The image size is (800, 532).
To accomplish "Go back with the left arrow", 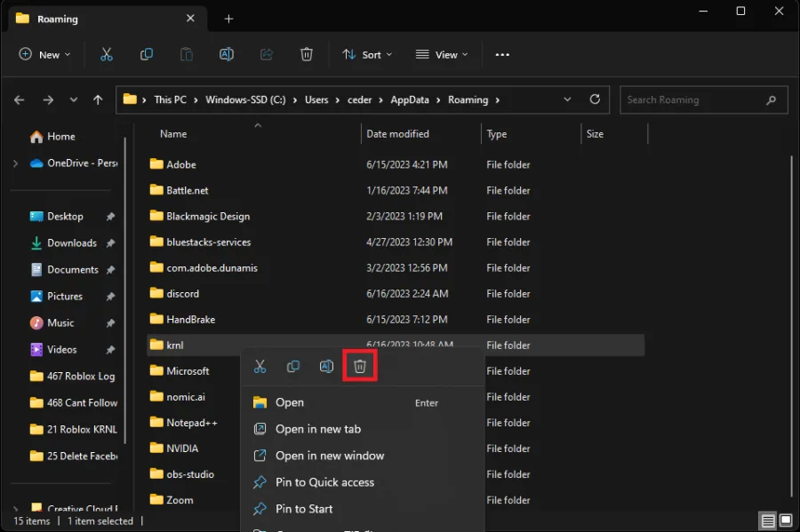I will click(20, 99).
